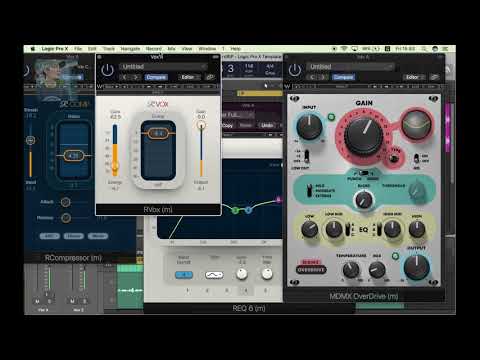
Task: Click the High EQ knob in OverDrive
Action: tap(417, 229)
